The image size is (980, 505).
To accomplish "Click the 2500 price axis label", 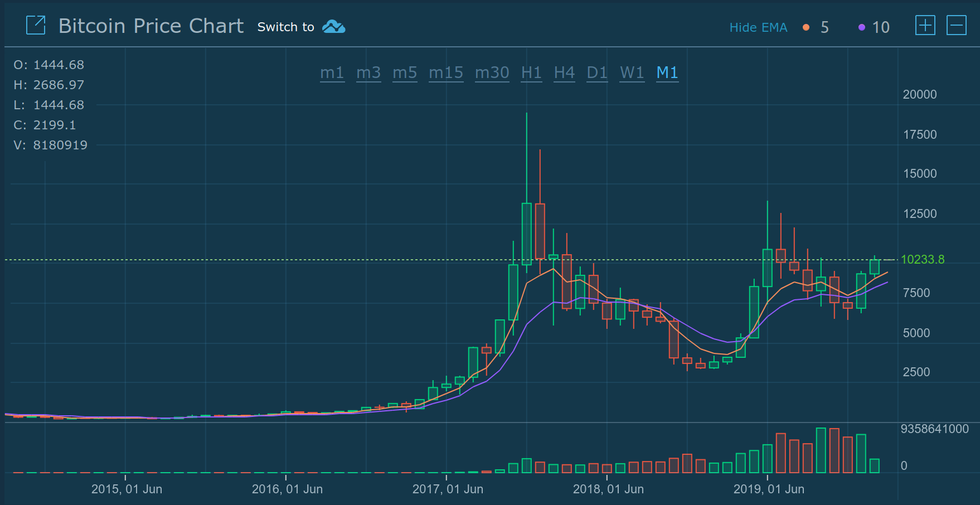I will [x=916, y=372].
